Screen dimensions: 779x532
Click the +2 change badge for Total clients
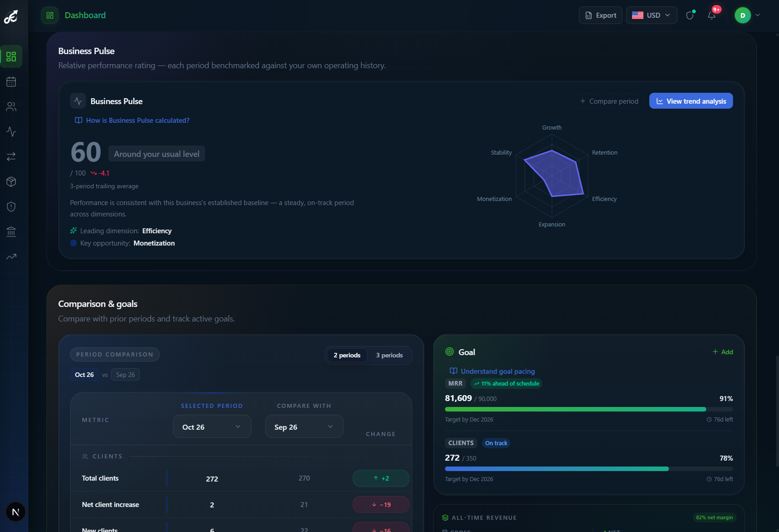click(381, 478)
